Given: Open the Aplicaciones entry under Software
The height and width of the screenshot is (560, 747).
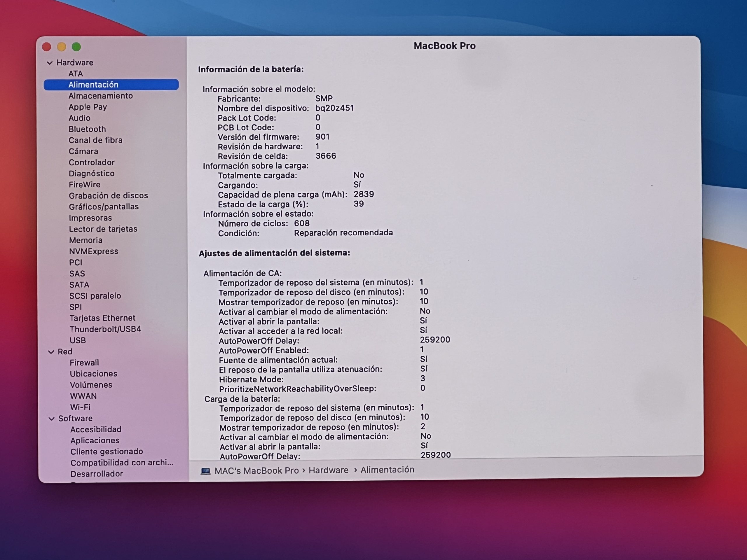Looking at the screenshot, I should pyautogui.click(x=95, y=440).
